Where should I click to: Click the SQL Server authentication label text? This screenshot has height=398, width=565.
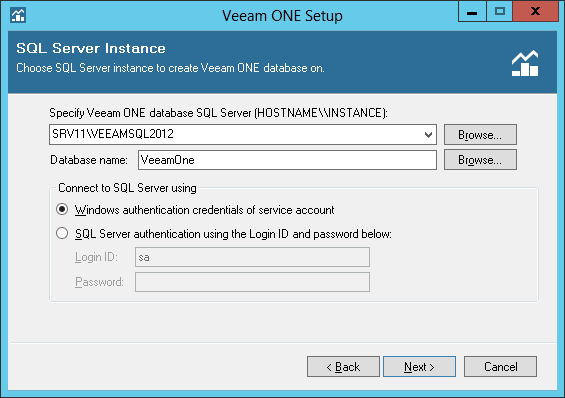coord(233,234)
